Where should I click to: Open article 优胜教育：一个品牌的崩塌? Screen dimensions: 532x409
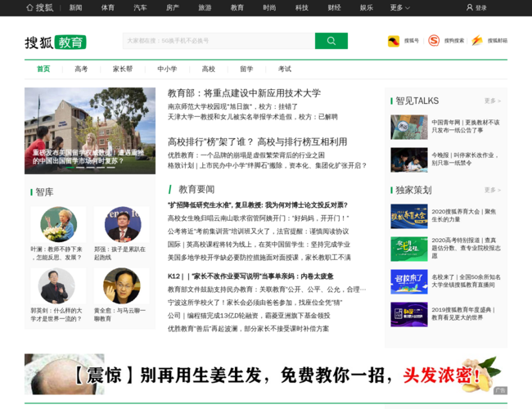[x=246, y=155]
